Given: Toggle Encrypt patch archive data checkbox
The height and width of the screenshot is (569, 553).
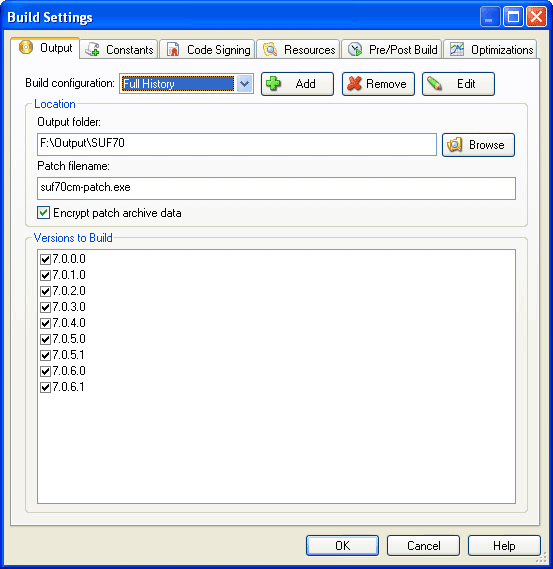Looking at the screenshot, I should click(x=44, y=213).
